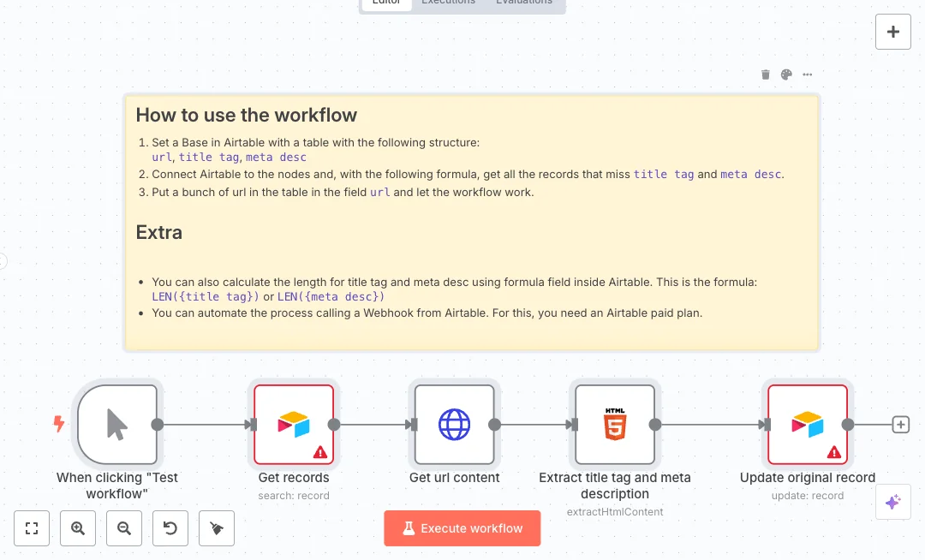Reset the canvas zoom level

[170, 528]
